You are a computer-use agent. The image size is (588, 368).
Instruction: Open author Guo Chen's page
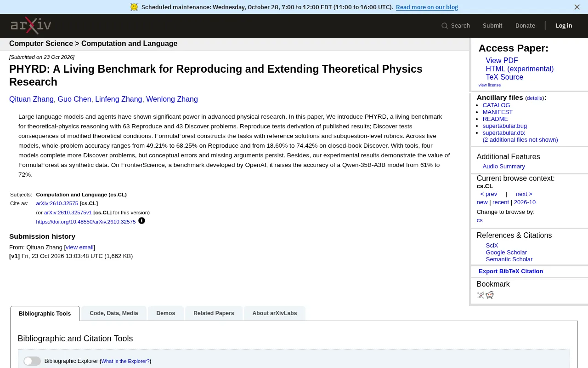click(74, 99)
